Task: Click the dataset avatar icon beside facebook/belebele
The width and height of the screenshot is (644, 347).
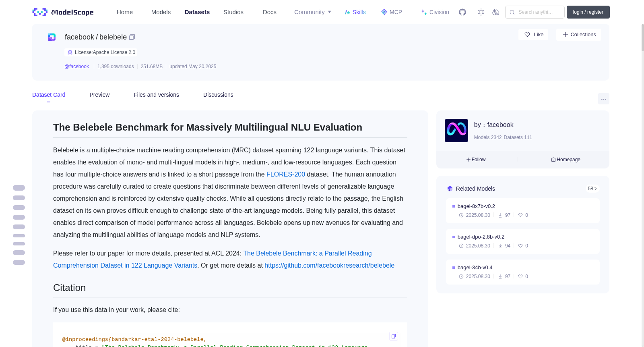Action: coord(52,37)
